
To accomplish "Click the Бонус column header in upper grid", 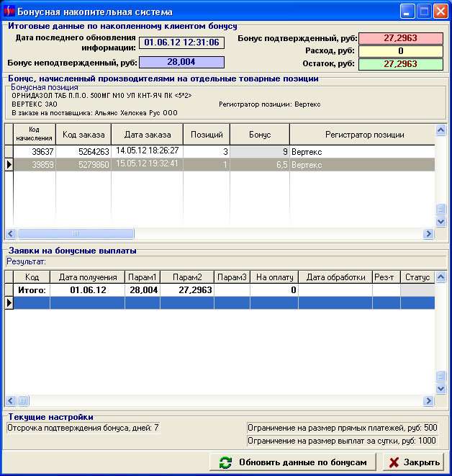I will click(x=260, y=134).
